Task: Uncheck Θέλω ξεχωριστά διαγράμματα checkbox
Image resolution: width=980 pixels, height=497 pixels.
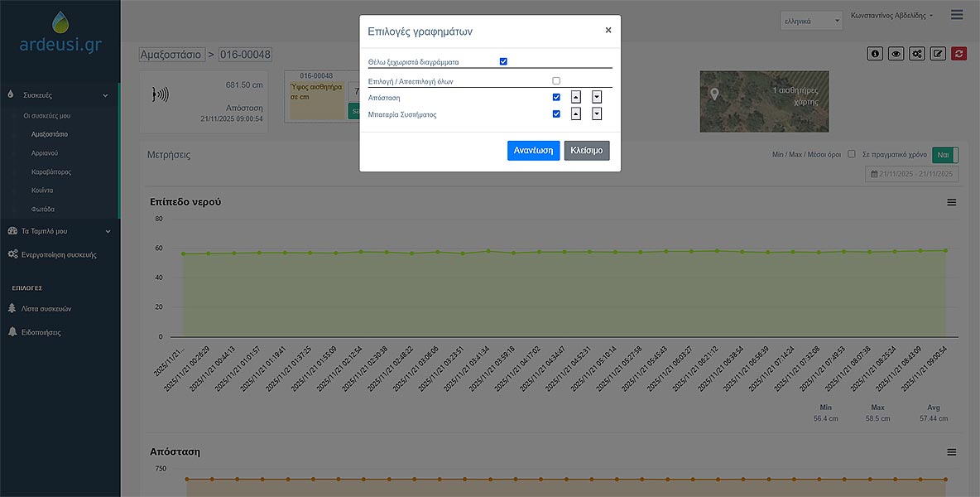Action: pos(504,61)
